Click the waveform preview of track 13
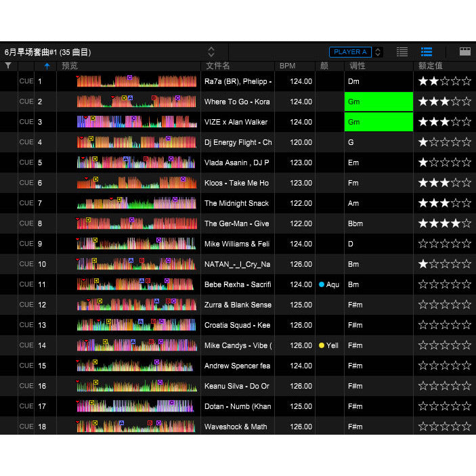 [136, 325]
